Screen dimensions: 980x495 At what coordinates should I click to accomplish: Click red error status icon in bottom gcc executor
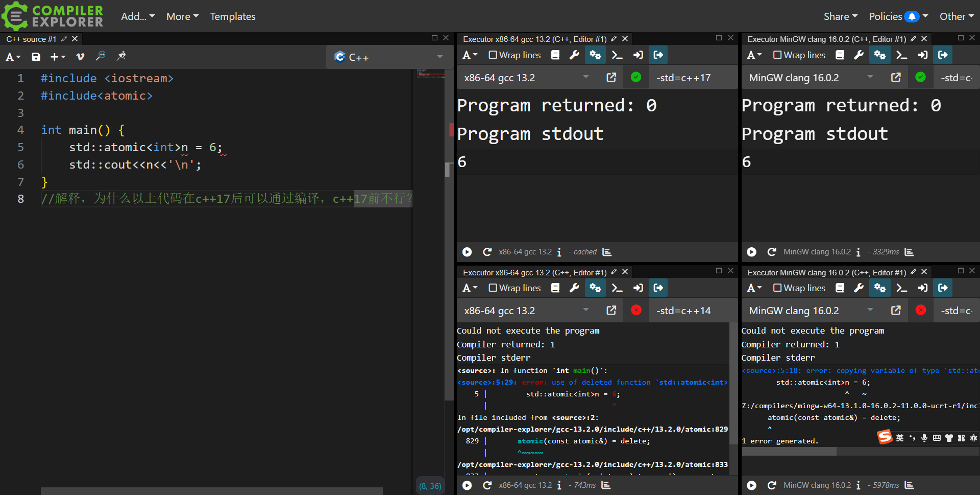(x=636, y=310)
